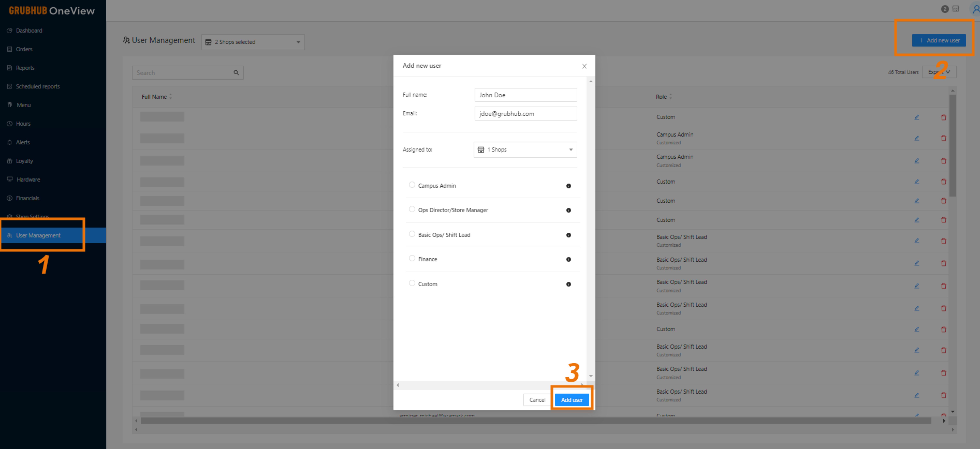Screen dimensions: 980x449
Task: Show info for Campus Admin role
Action: [568, 186]
